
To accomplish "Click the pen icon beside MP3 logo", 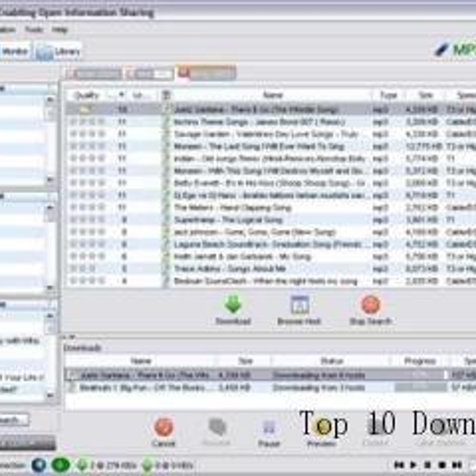I will (441, 49).
